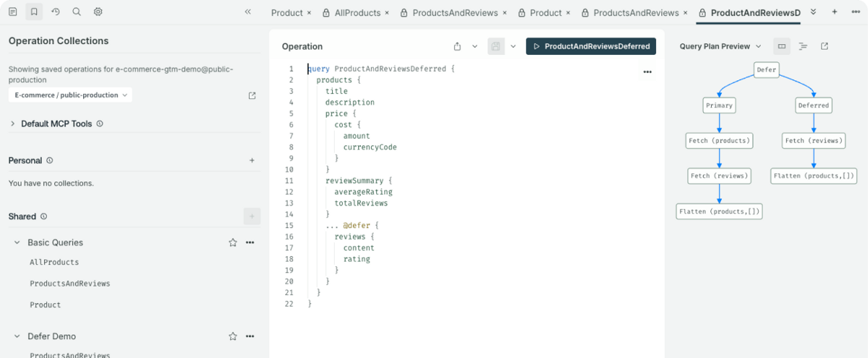Screen dimensions: 868x358
Task: Click the Defer node in query plan
Action: click(x=766, y=70)
